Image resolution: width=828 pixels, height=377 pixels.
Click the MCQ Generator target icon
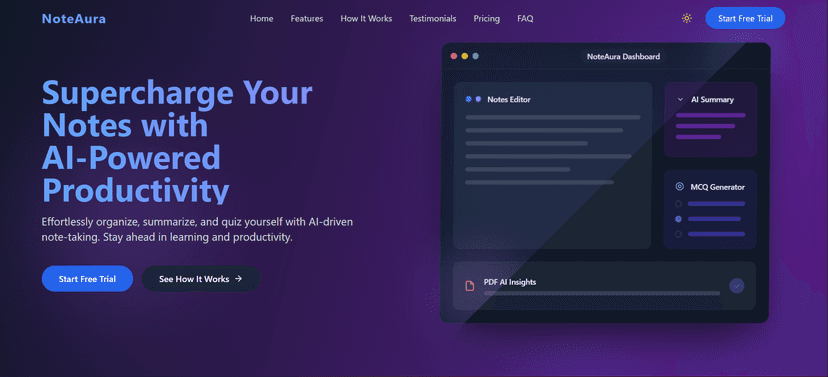tap(680, 186)
